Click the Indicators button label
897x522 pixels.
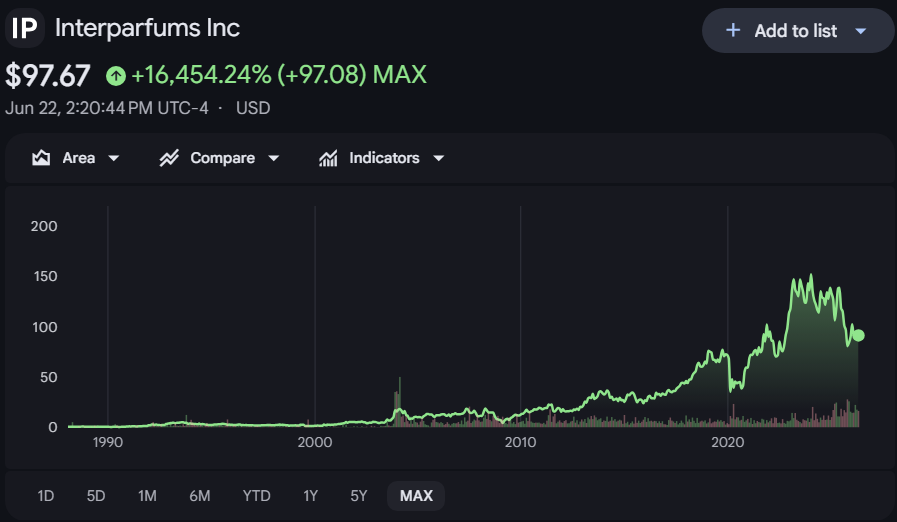(384, 158)
